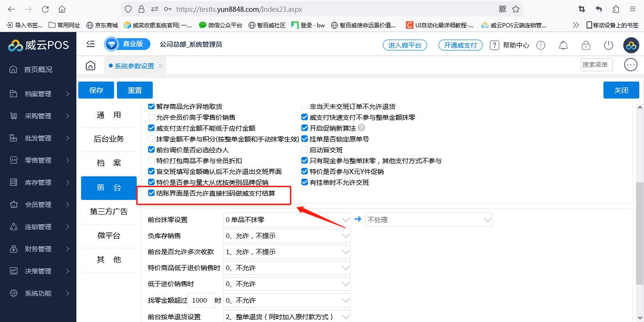Viewport: 644px width, 322px height.
Task: Click the power logout icon
Action: (x=608, y=45)
